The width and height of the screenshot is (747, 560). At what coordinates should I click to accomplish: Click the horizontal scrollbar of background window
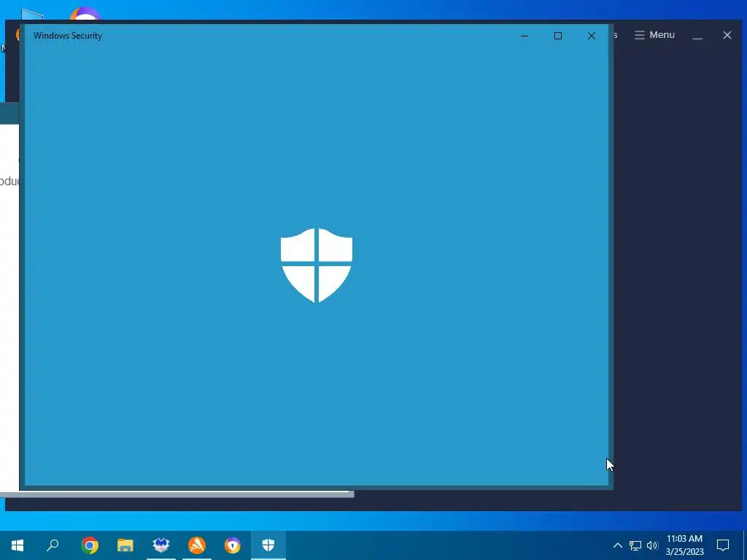point(177,494)
